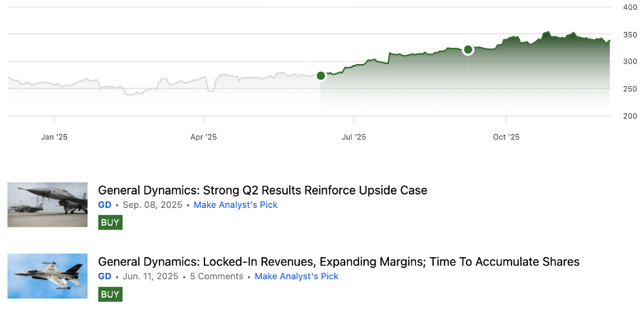Viewport: 644px width, 312px height.
Task: Make the Locked-In Revenues article Analyst's Pick
Action: pyautogui.click(x=296, y=276)
